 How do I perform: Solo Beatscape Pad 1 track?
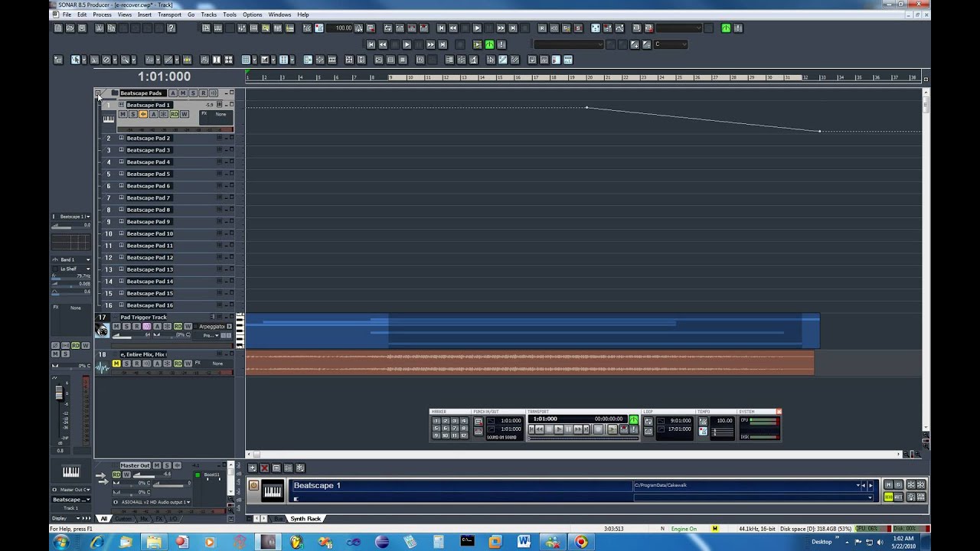click(132, 114)
